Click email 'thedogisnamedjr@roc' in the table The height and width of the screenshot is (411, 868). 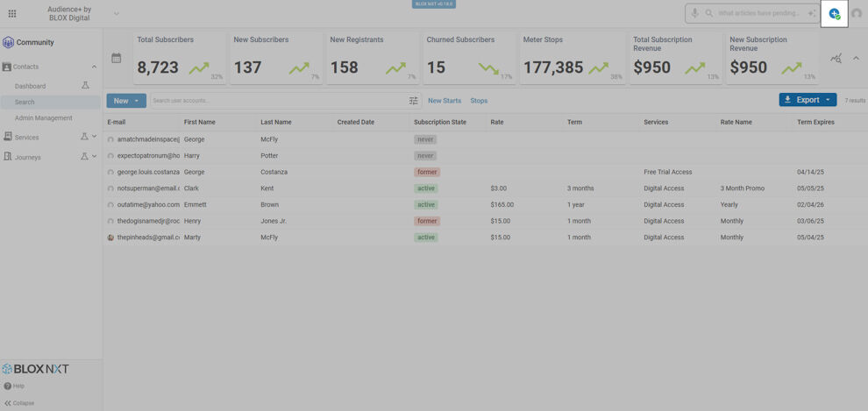148,221
